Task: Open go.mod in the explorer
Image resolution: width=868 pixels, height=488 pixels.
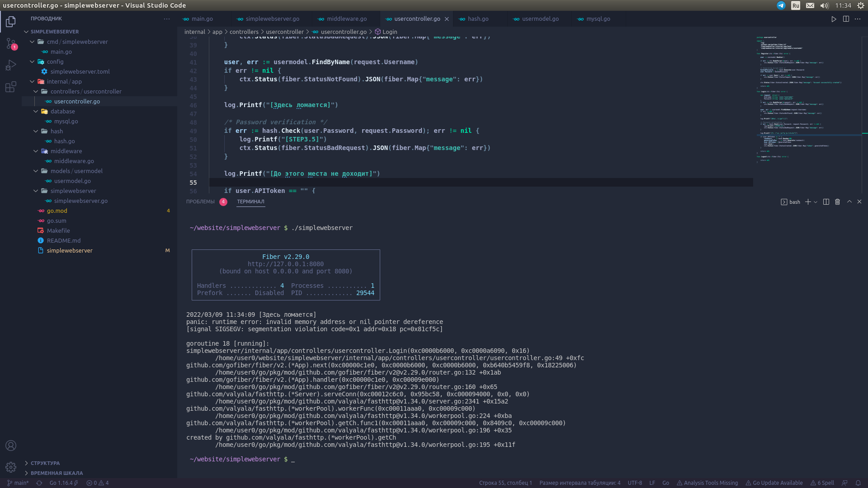Action: click(57, 211)
